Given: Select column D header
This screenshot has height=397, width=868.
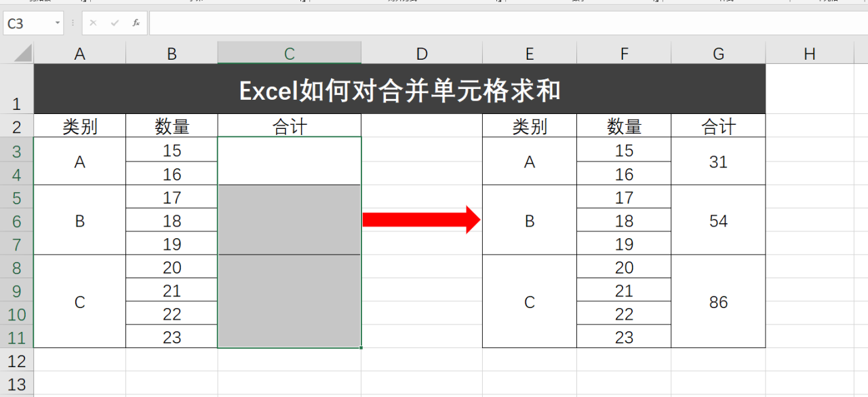Looking at the screenshot, I should tap(422, 54).
